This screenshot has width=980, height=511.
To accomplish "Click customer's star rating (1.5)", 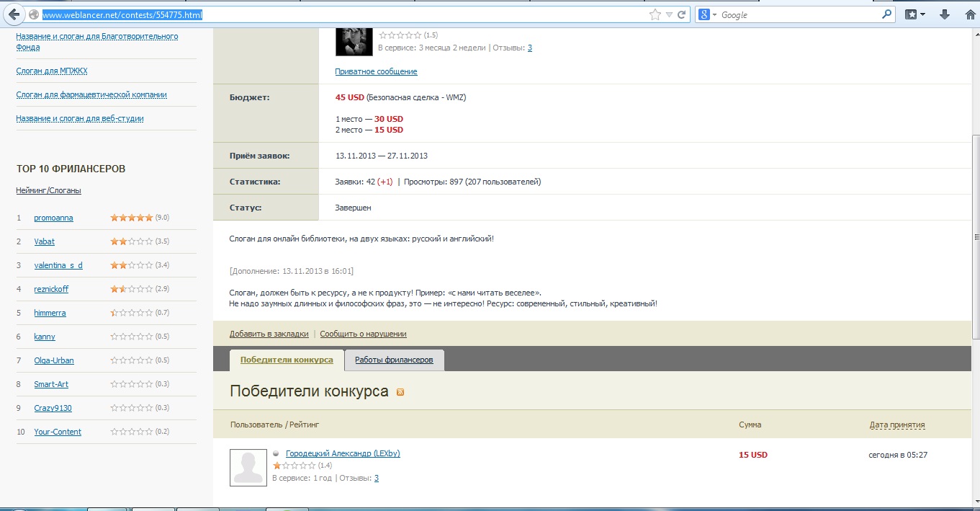I will pos(400,35).
